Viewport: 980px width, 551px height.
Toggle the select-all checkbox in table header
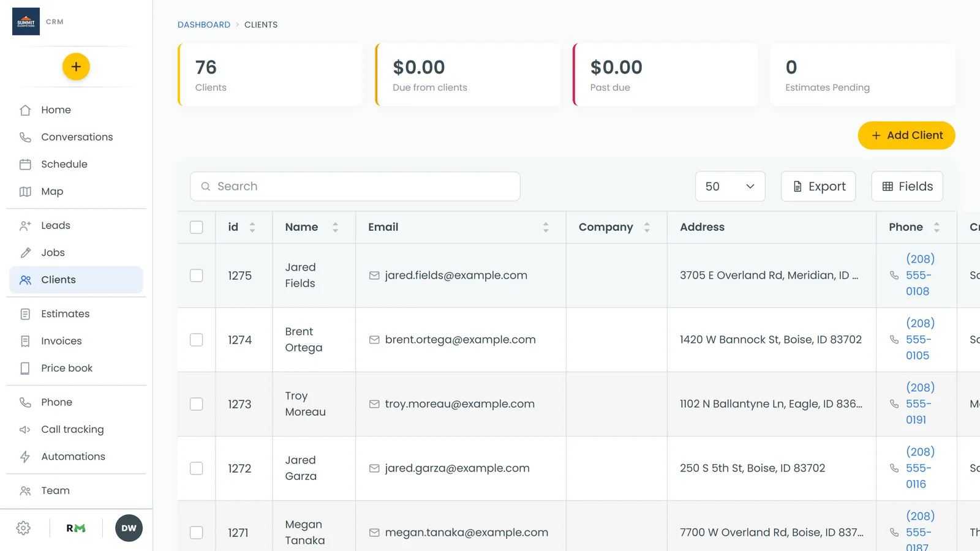(x=197, y=227)
